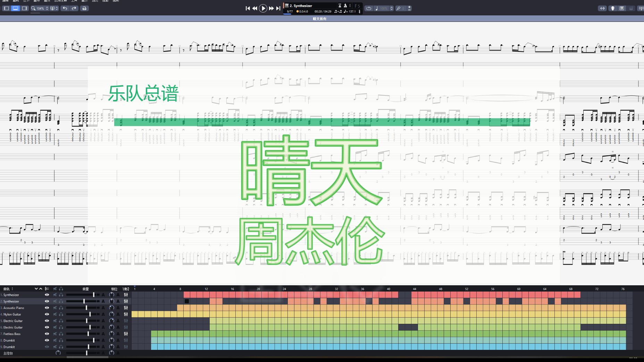The height and width of the screenshot is (362, 644).
Task: Click the zoom magnifier icon
Action: [x=33, y=8]
